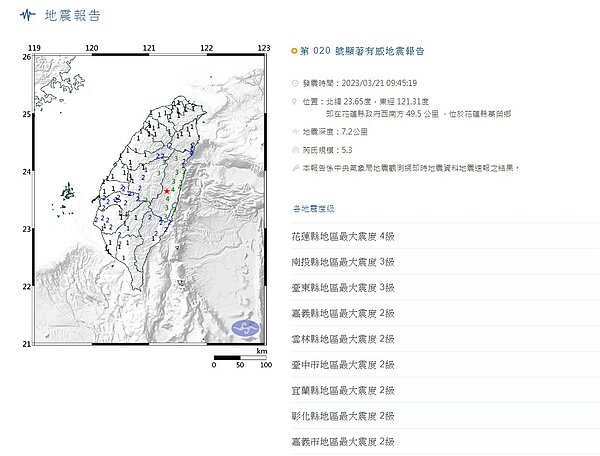Click the red epicenter star on the map

[167, 191]
